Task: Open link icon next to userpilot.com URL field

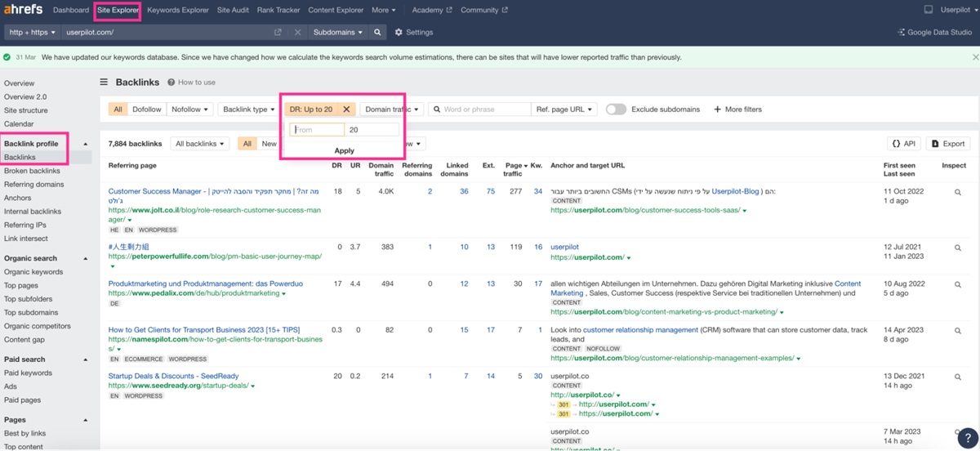Action: [278, 33]
